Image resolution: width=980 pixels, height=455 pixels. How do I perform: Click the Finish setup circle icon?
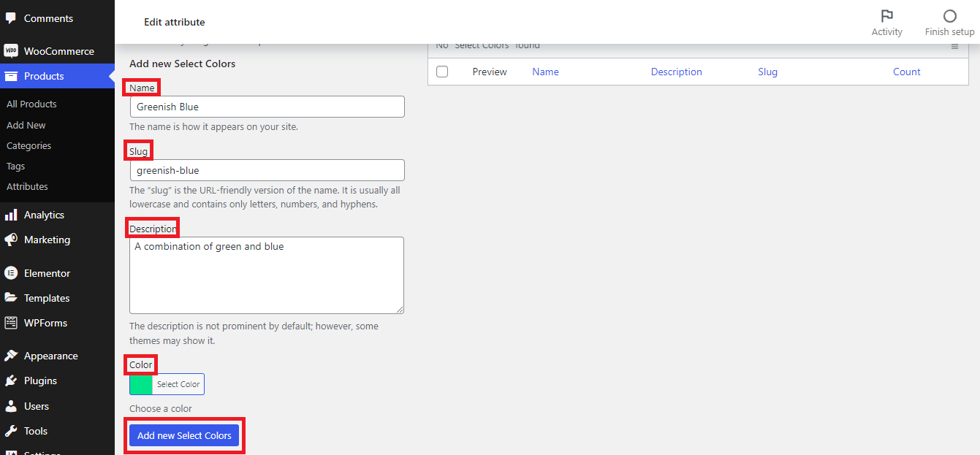(949, 16)
